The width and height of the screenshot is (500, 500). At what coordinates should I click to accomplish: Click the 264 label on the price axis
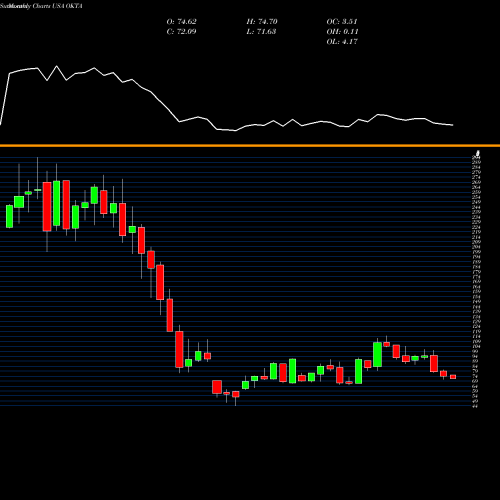click(x=476, y=187)
